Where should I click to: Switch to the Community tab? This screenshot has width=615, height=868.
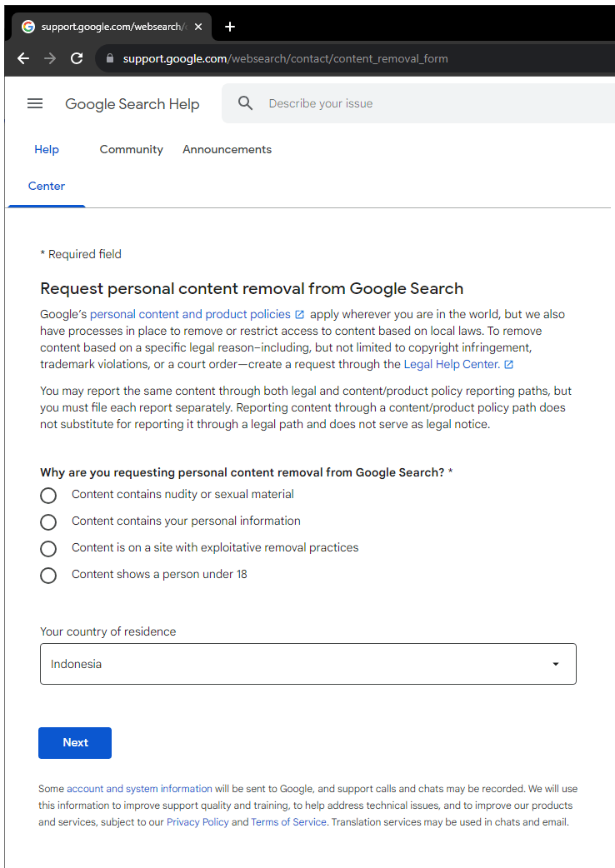tap(131, 149)
